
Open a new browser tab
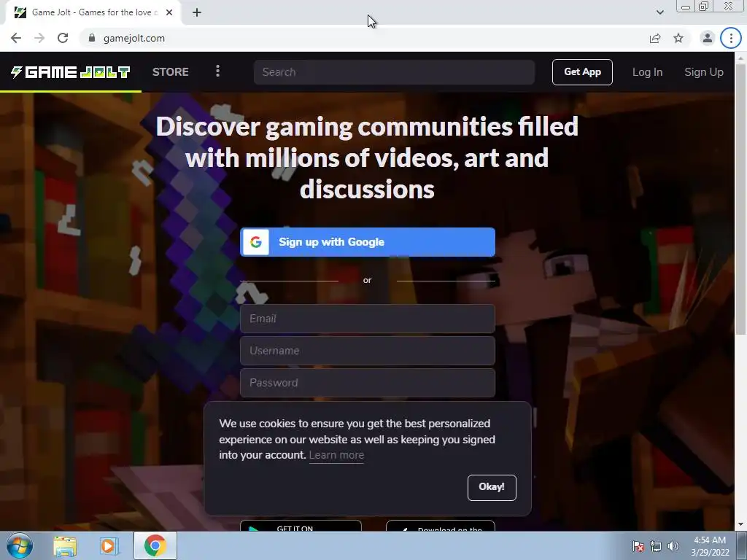197,12
